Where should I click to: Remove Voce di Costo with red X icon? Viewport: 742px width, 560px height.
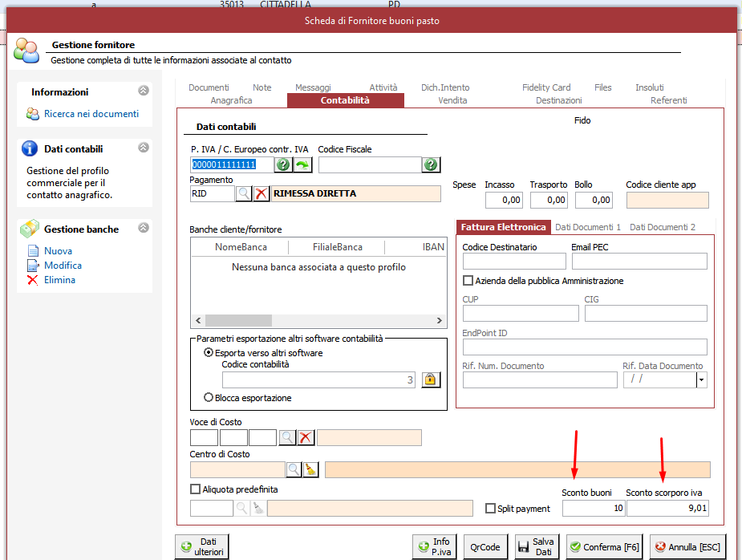[306, 437]
